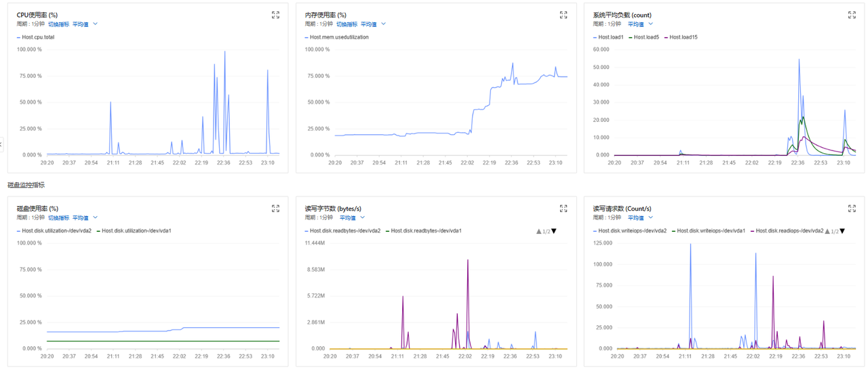Toggle Host.disk.readbytes-/dev/vda2 series
This screenshot has width=868, height=372.
(x=342, y=231)
